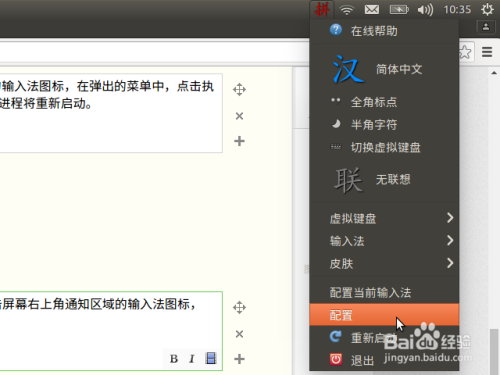The width and height of the screenshot is (500, 375).
Task: Toggle 切换虚拟键盘 virtual keyboard switch
Action: coord(384,147)
